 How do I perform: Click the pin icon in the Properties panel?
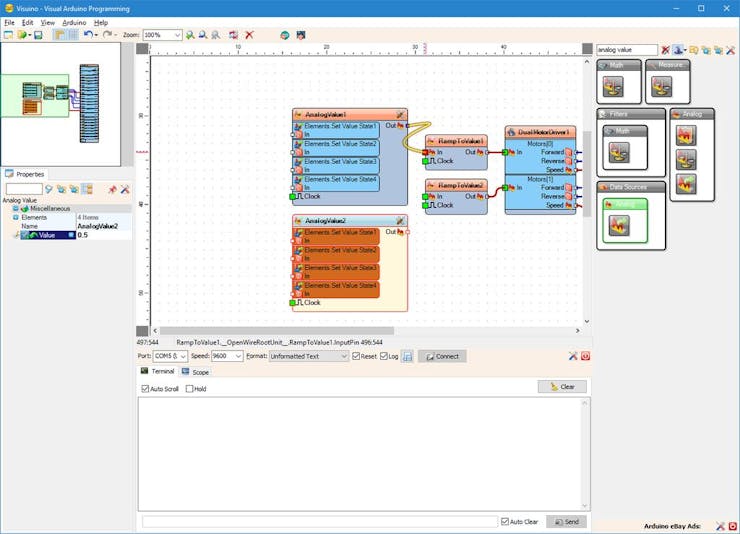tap(112, 189)
